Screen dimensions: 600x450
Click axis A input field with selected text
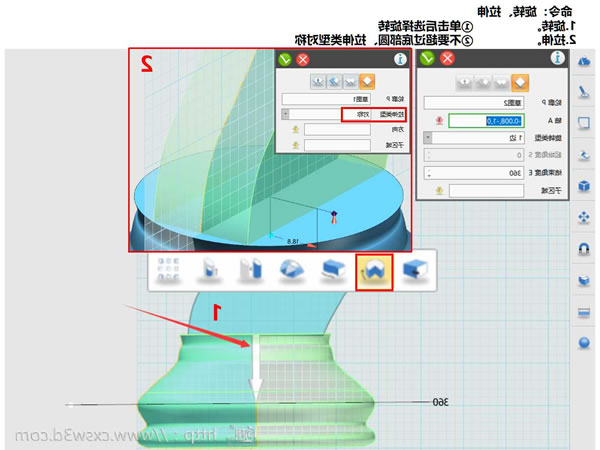tap(486, 121)
